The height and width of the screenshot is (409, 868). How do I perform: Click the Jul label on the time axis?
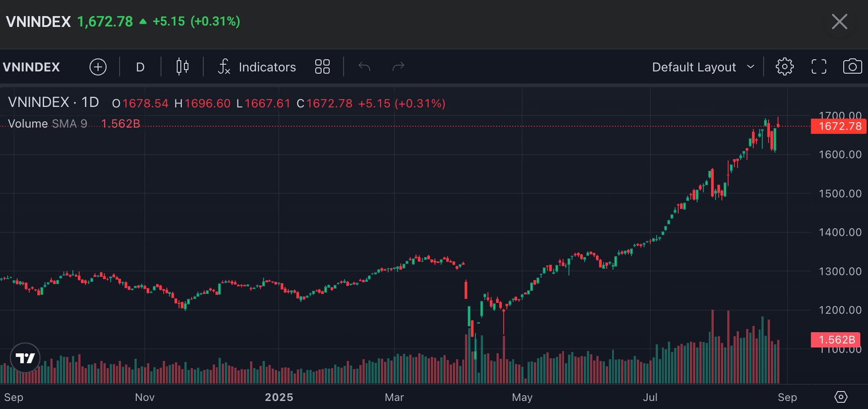click(650, 397)
